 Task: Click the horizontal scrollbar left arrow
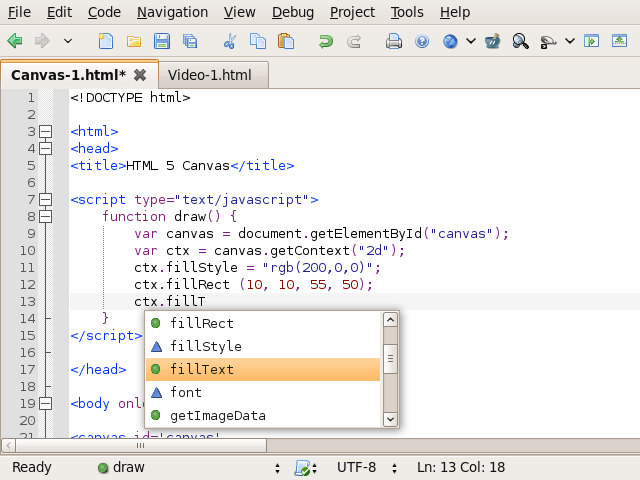(9, 445)
